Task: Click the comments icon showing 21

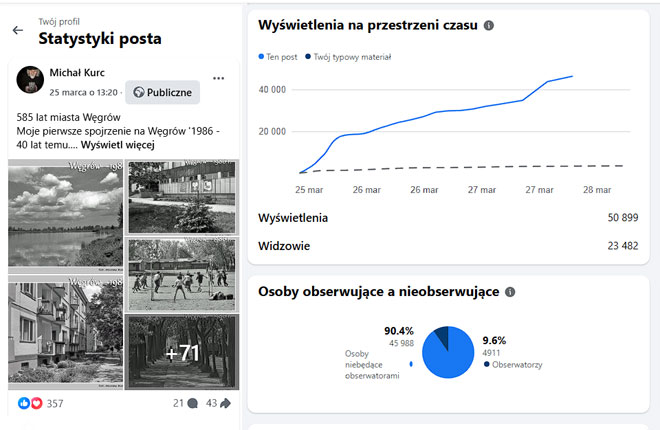Action: (192, 403)
